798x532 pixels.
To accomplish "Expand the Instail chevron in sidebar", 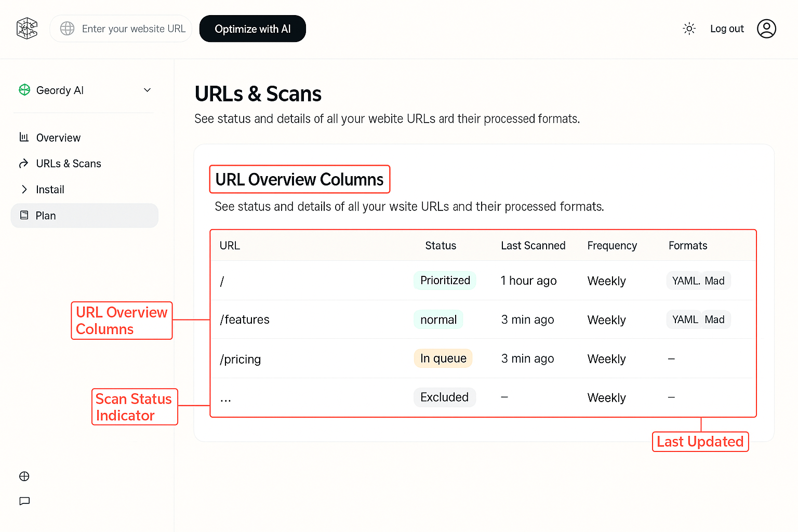I will [x=24, y=189].
